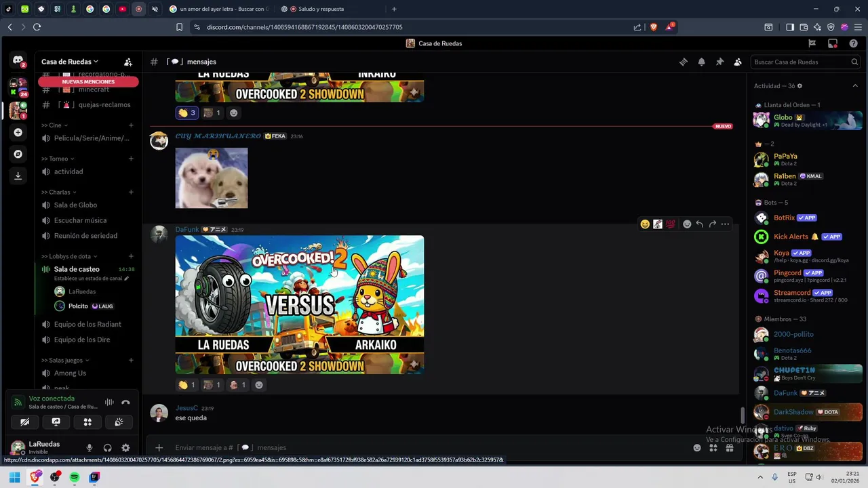868x488 pixels.
Task: Reply to DaFunk's message
Action: click(x=699, y=224)
